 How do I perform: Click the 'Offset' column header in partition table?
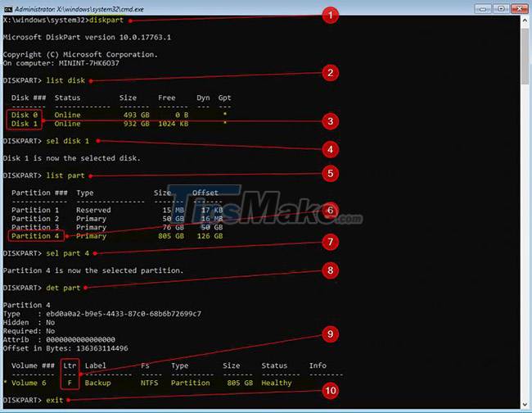pyautogui.click(x=205, y=193)
